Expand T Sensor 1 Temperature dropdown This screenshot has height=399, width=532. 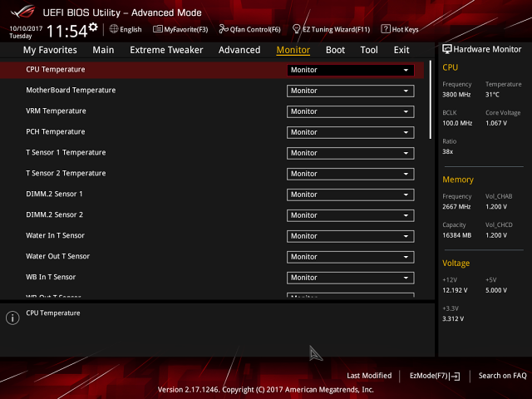(351, 153)
